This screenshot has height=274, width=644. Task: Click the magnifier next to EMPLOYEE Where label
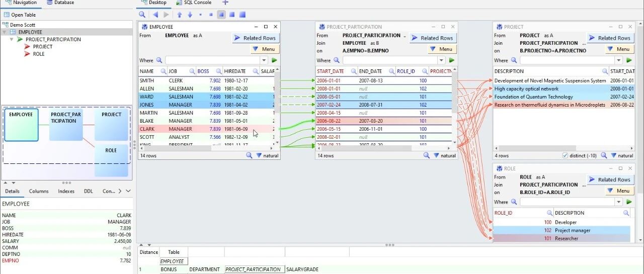[159, 60]
